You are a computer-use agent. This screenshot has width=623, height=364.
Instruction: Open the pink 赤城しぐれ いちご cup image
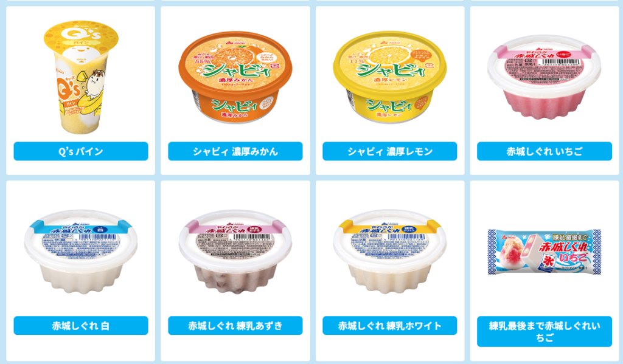(545, 77)
